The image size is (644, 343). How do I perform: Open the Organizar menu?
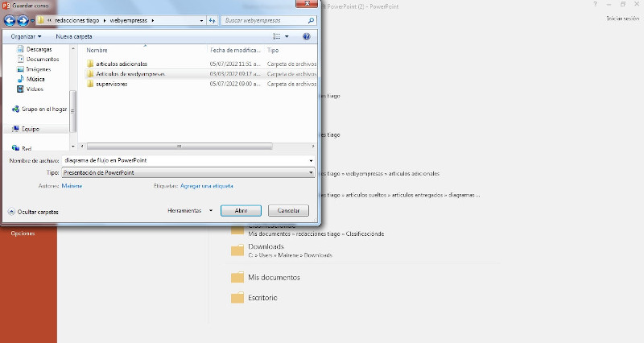click(26, 36)
